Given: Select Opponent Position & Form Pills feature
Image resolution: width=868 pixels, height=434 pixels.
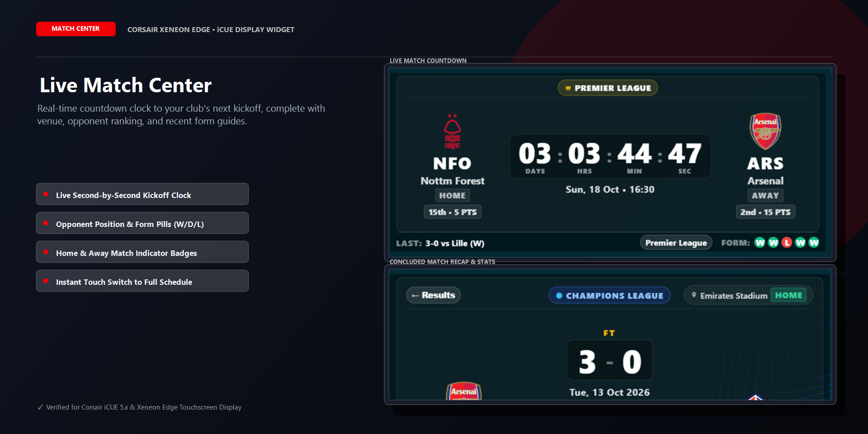Looking at the screenshot, I should click(x=142, y=223).
